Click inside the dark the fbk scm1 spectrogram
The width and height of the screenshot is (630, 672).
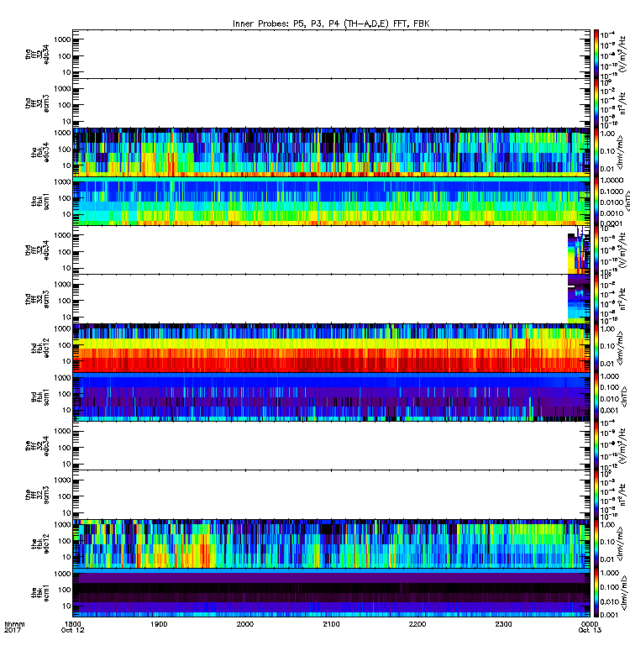pos(331,592)
